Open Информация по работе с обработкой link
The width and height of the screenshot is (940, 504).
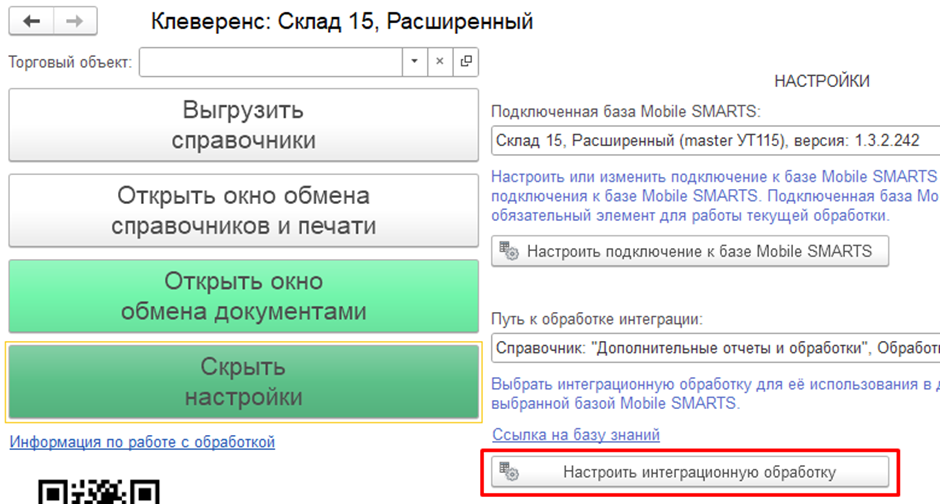click(142, 442)
